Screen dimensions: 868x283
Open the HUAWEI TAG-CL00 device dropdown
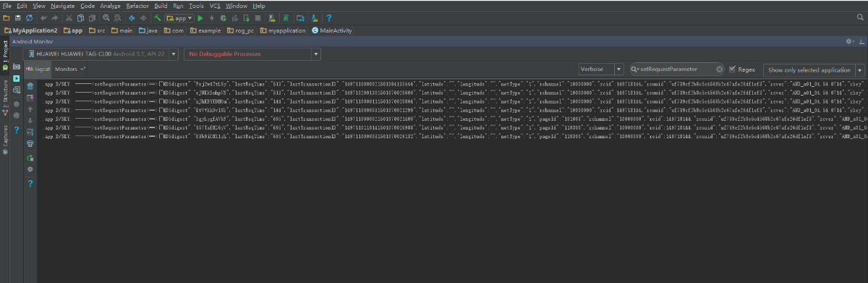101,54
